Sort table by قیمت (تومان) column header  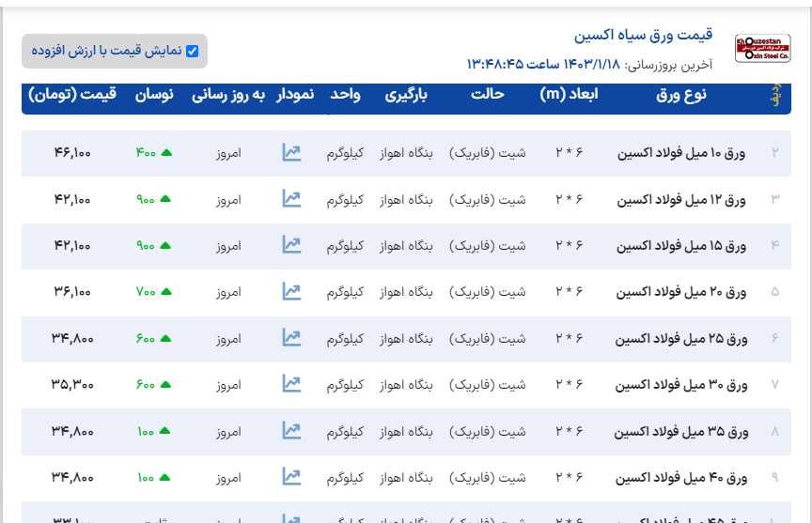(72, 95)
